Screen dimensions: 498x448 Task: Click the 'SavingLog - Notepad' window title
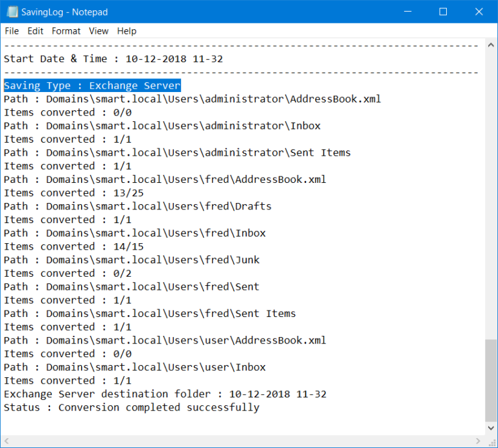(x=64, y=12)
